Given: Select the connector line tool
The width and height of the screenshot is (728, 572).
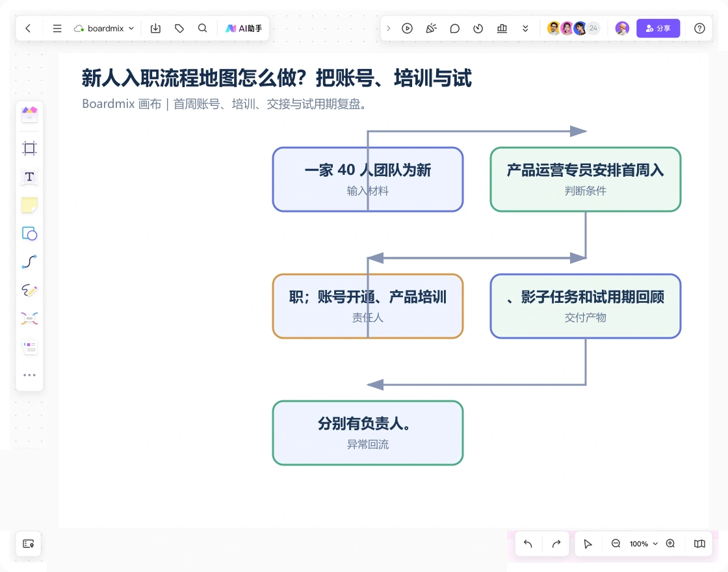Looking at the screenshot, I should (x=29, y=262).
